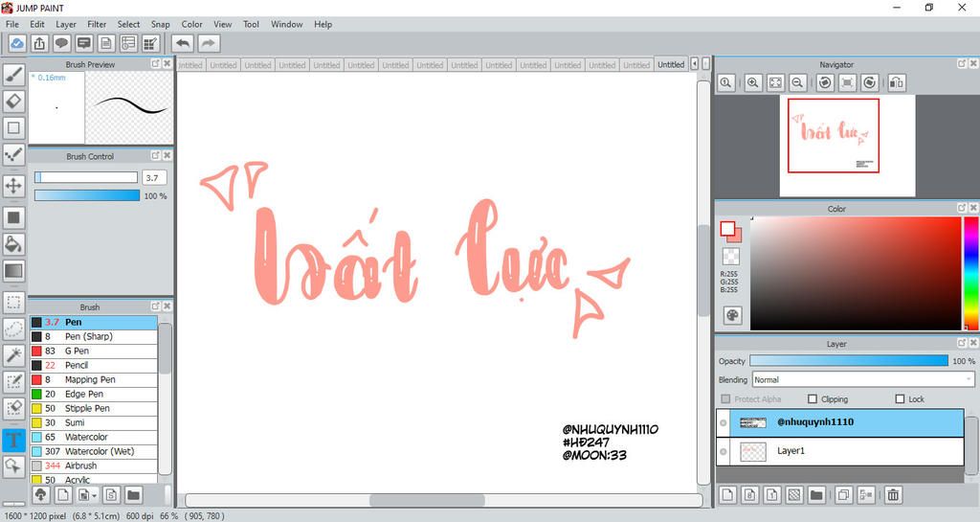Screen dimensions: 980x522
Task: Select the Brush tool in left toolbar
Action: point(13,75)
